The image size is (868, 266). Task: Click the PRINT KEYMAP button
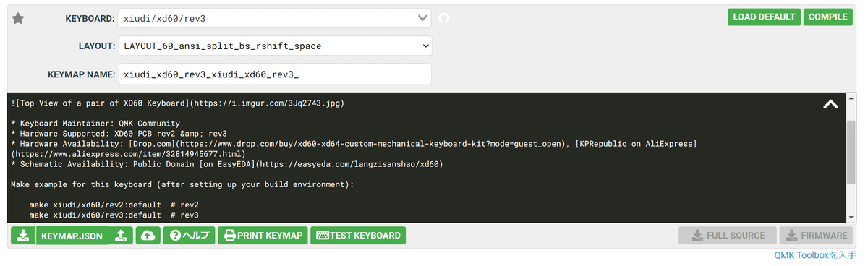coord(263,236)
